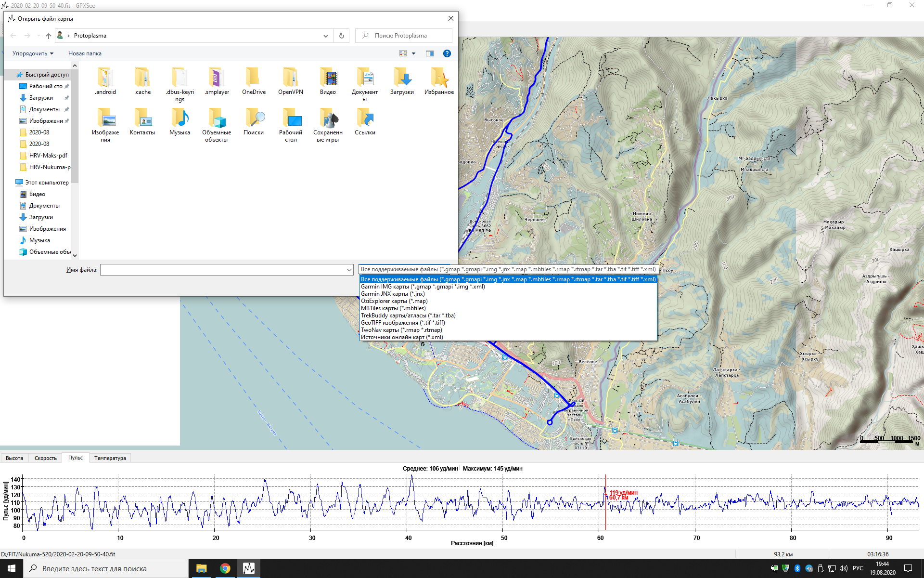Switch to the Пульс graph tab
Image resolution: width=924 pixels, height=578 pixels.
76,458
